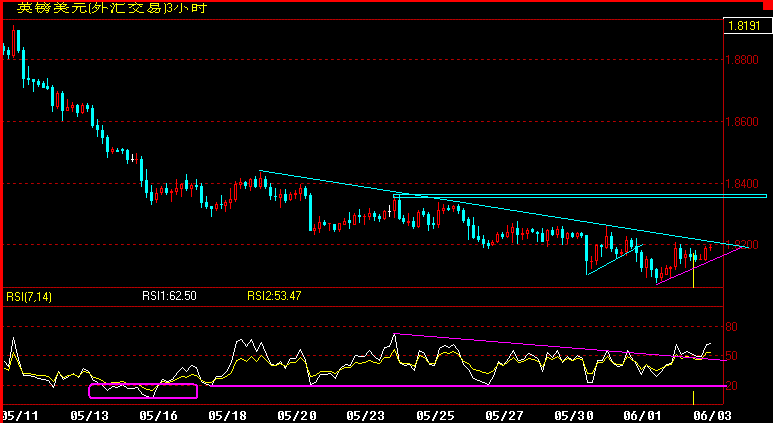
Task: Click the 05/23 date label
Action: coord(365,416)
